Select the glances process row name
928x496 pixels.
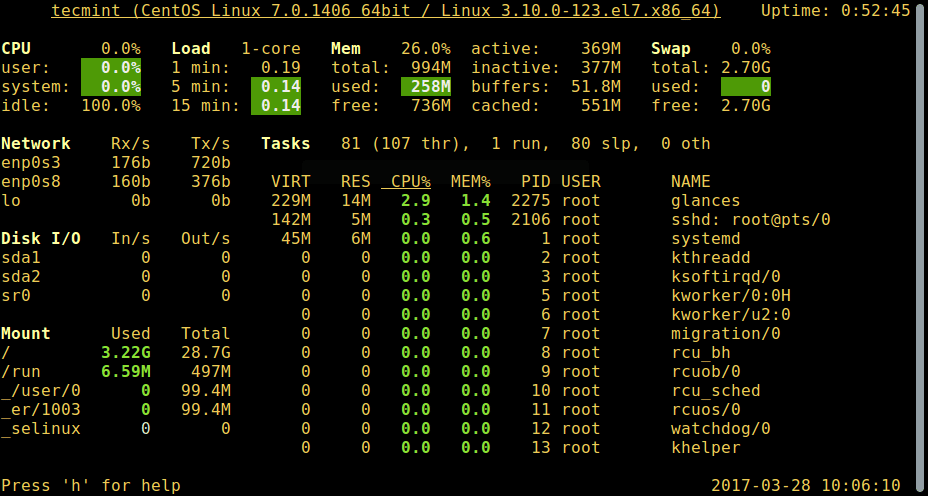(x=705, y=200)
